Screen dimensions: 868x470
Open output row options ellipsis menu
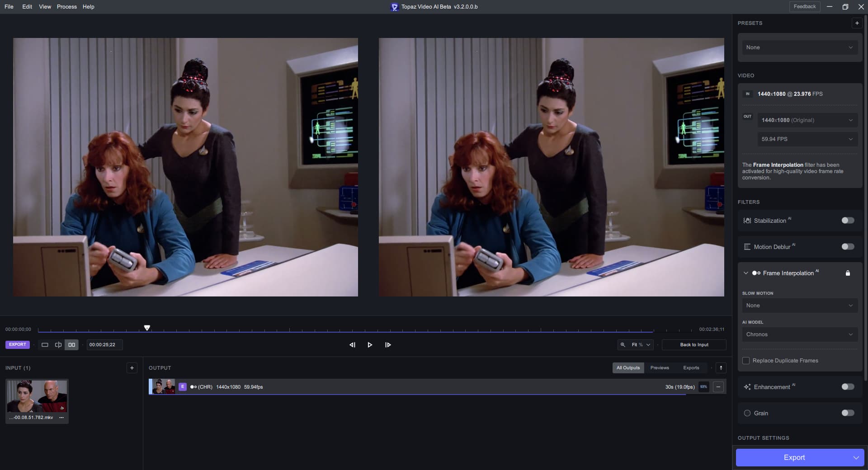718,387
